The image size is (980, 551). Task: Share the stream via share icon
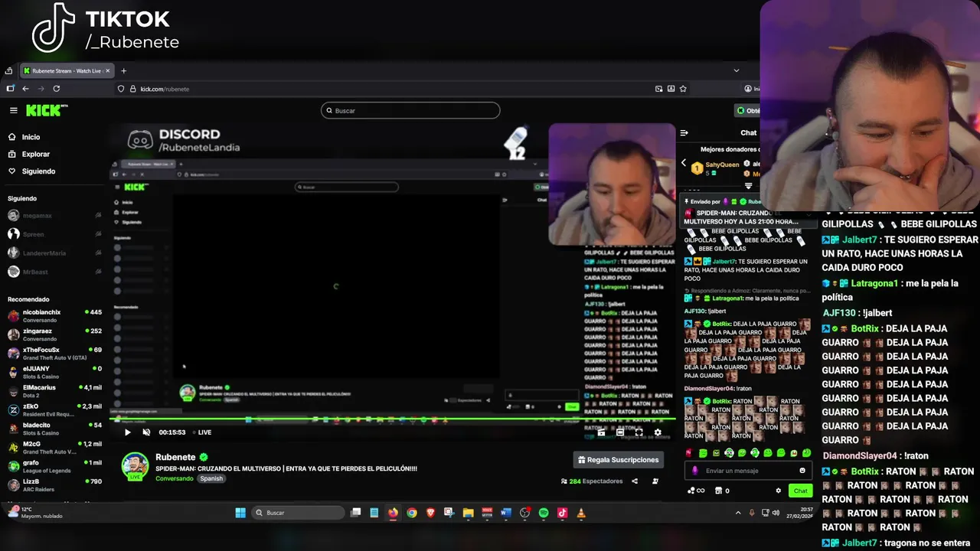click(635, 481)
